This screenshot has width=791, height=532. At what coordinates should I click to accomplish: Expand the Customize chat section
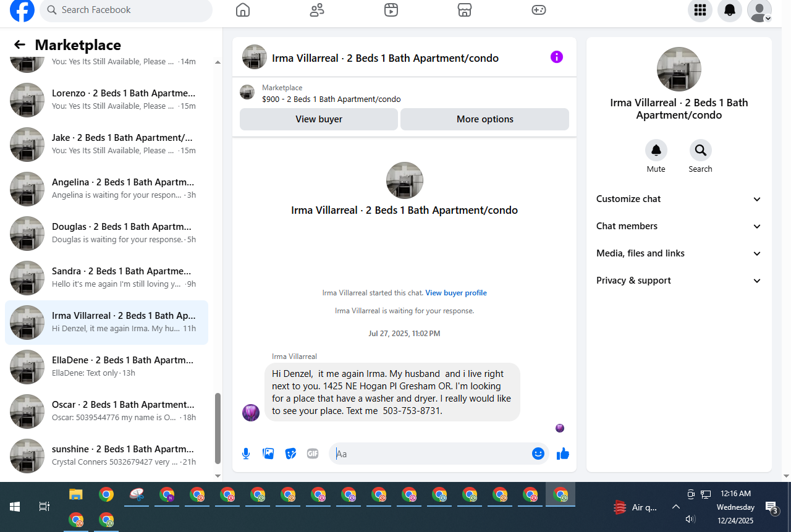679,199
